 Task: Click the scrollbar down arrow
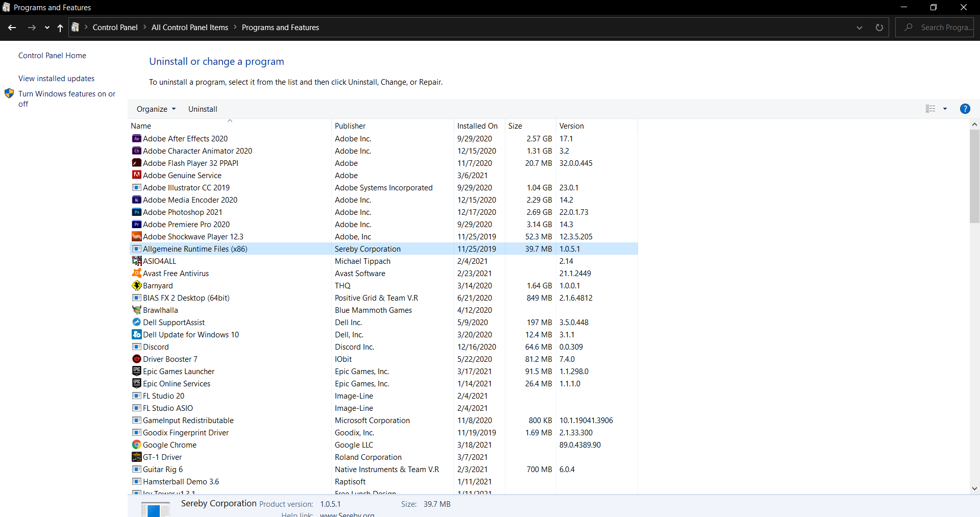tap(974, 488)
